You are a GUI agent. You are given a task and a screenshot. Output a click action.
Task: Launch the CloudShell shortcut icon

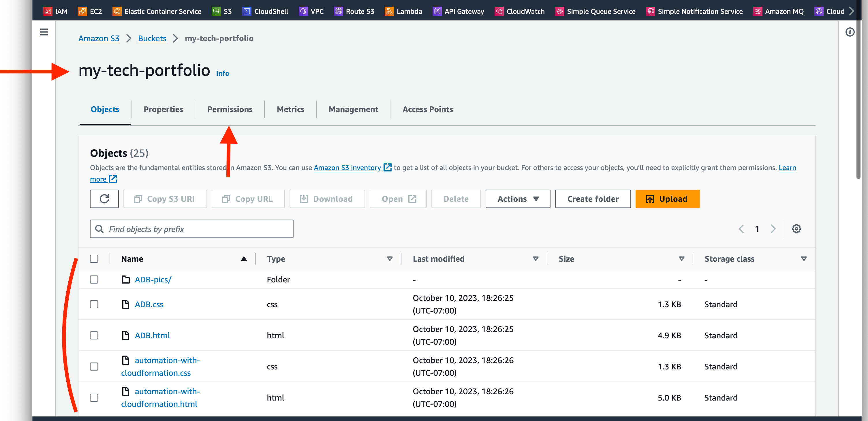(247, 11)
